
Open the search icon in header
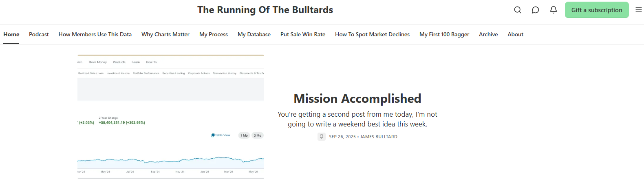coord(518,10)
